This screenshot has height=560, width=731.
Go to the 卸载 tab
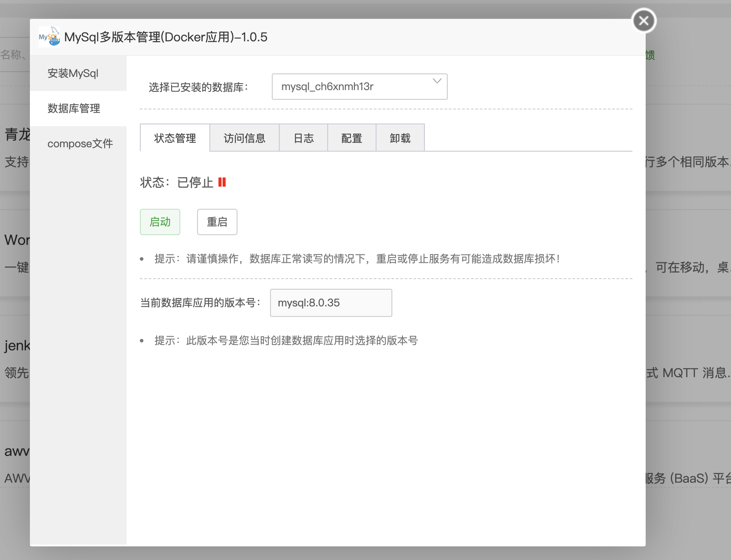pyautogui.click(x=400, y=138)
